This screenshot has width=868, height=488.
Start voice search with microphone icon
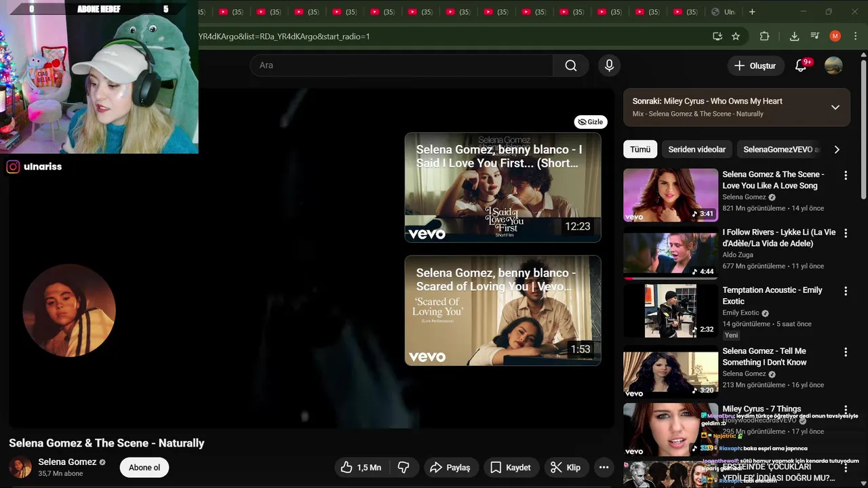(x=609, y=65)
